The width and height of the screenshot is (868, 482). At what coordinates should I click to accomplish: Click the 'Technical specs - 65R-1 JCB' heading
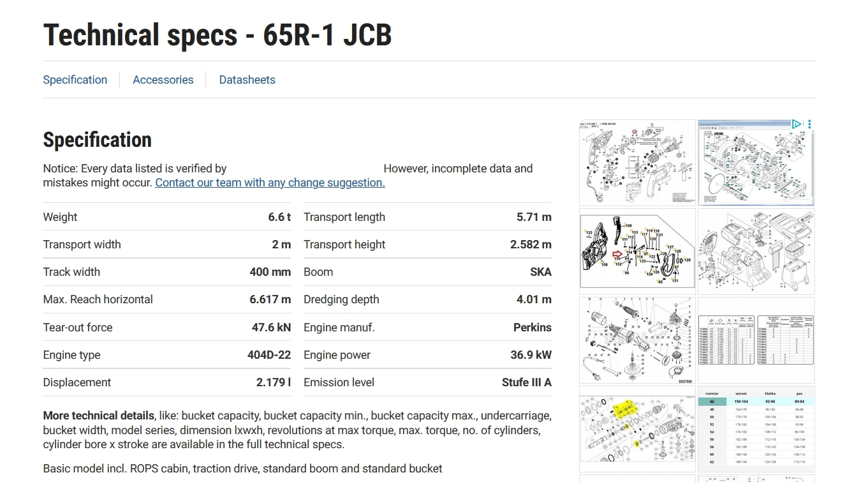tap(217, 34)
